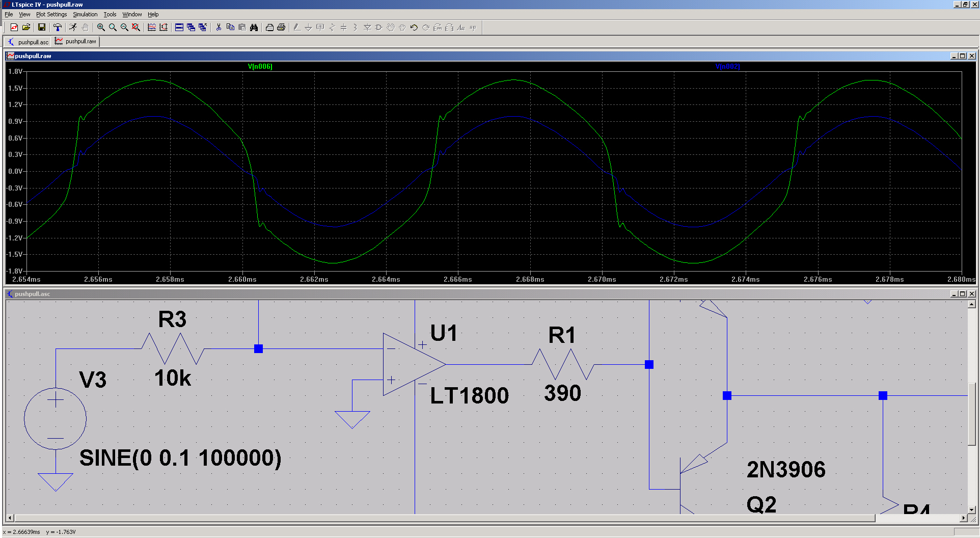This screenshot has height=538, width=980.
Task: Open the Tools menu
Action: tap(110, 14)
